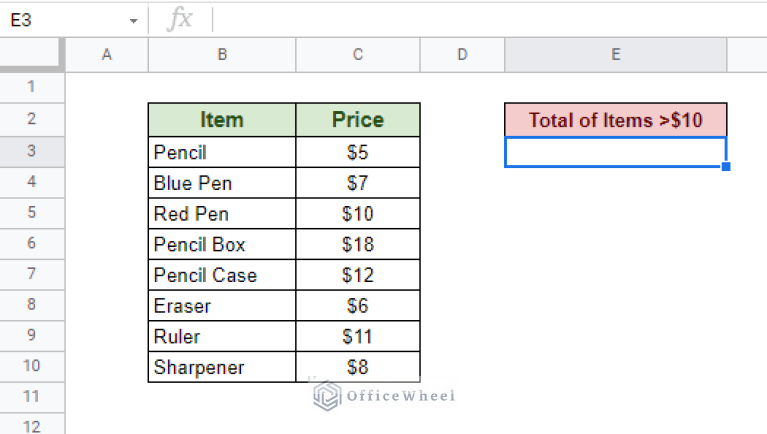Screen dimensions: 767x434
Task: Click the Item header cell
Action: click(222, 120)
